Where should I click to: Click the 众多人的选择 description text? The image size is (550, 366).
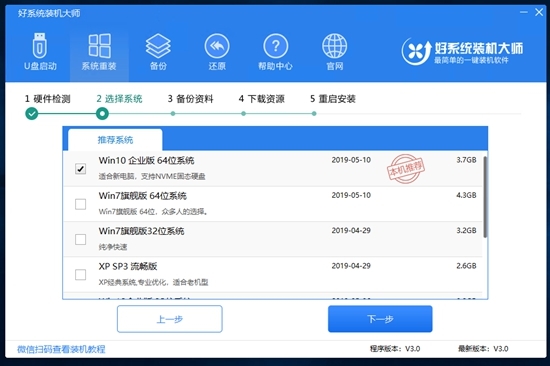[x=153, y=212]
